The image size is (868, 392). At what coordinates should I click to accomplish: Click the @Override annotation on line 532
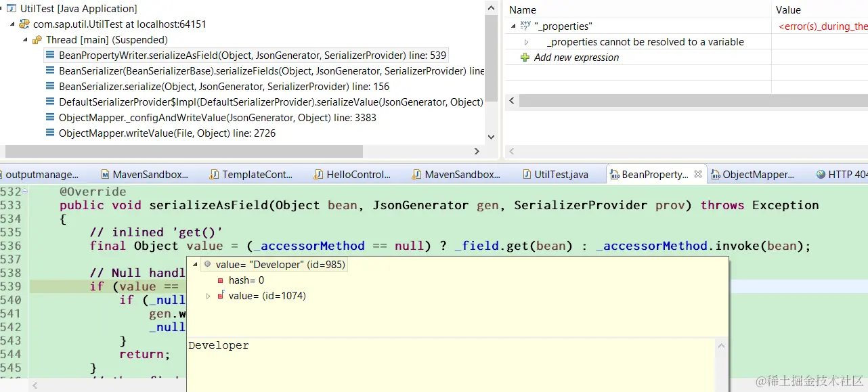(93, 192)
